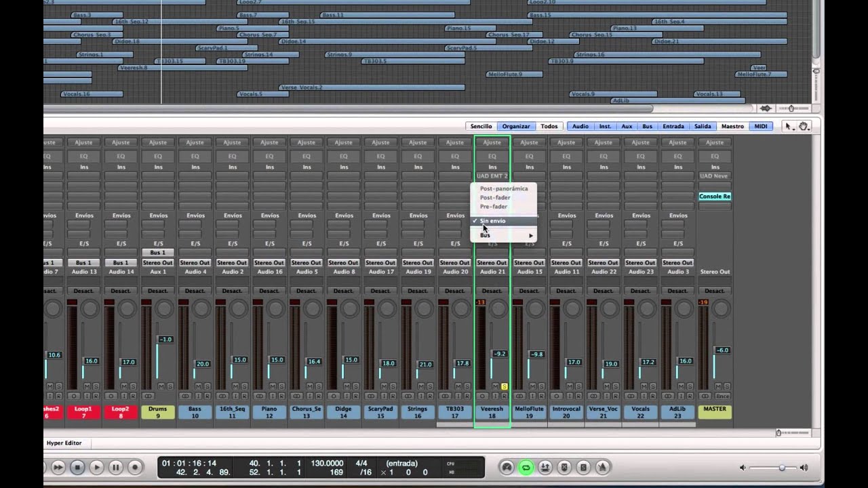Image resolution: width=868 pixels, height=488 pixels.
Task: Solo the Piano channel strip
Action: [281, 386]
